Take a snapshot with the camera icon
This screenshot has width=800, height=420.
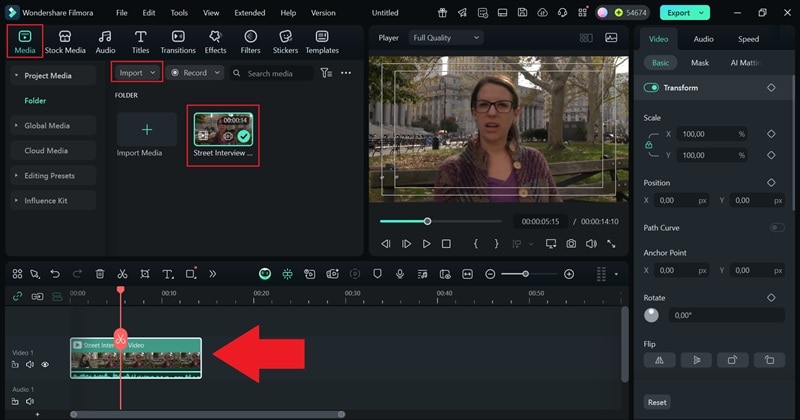point(570,244)
